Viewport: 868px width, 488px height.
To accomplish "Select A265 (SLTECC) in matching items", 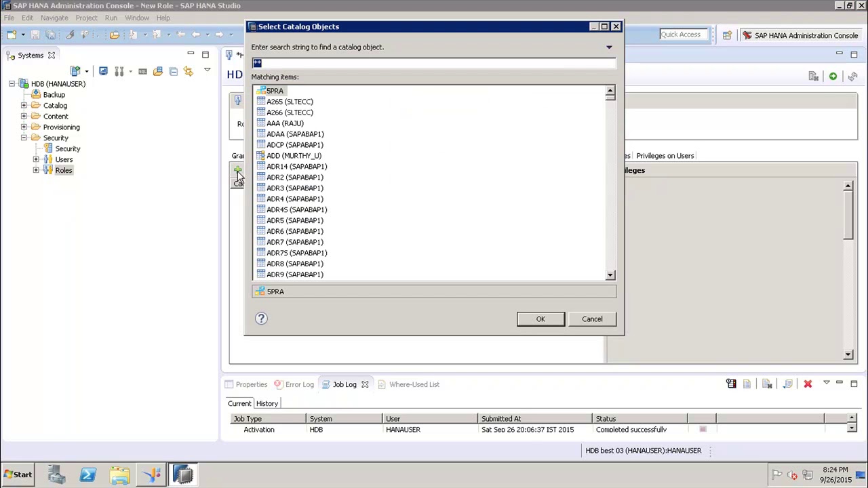I will coord(290,102).
